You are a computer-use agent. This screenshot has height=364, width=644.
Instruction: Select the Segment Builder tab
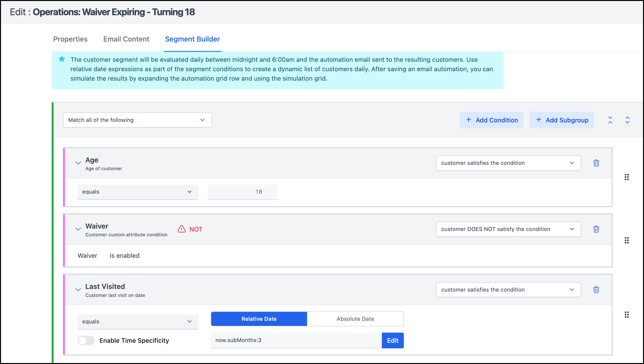tap(193, 39)
